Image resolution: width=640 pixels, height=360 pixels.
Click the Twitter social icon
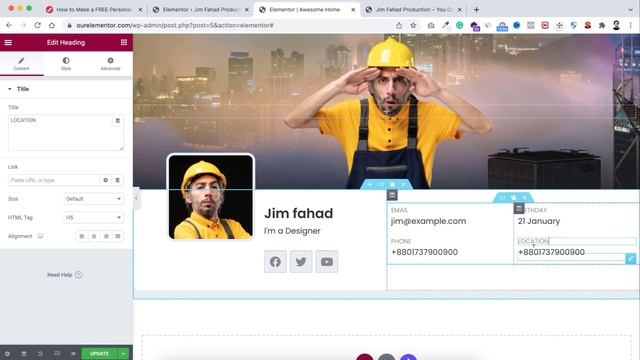301,262
